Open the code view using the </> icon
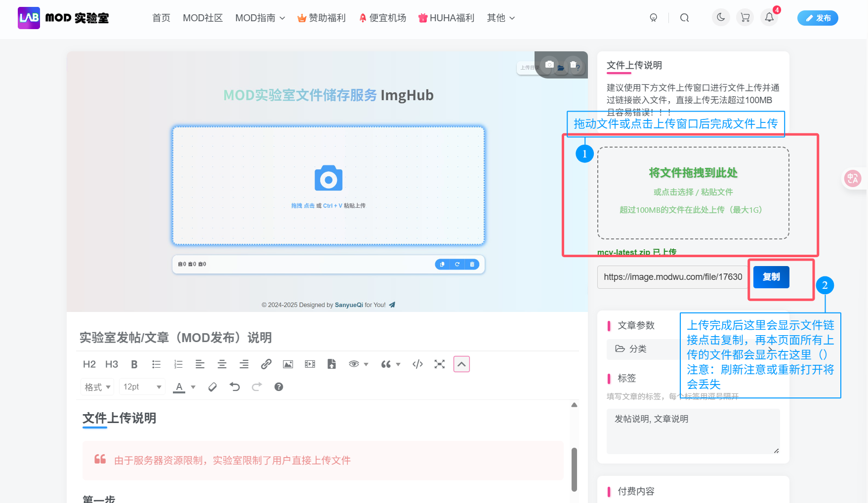868x503 pixels. [x=417, y=364]
